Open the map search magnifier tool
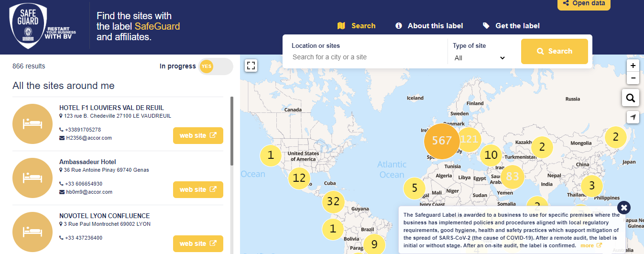This screenshot has height=254, width=644. [x=631, y=98]
